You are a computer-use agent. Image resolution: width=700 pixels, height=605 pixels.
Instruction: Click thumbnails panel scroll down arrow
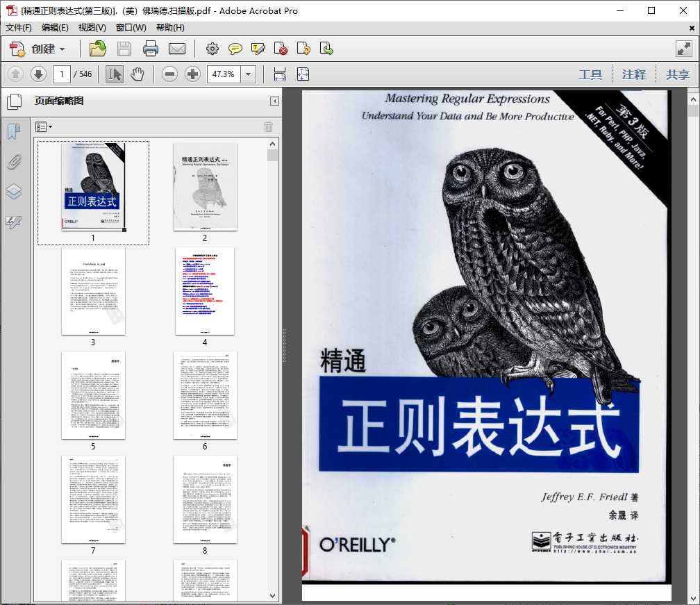click(272, 596)
